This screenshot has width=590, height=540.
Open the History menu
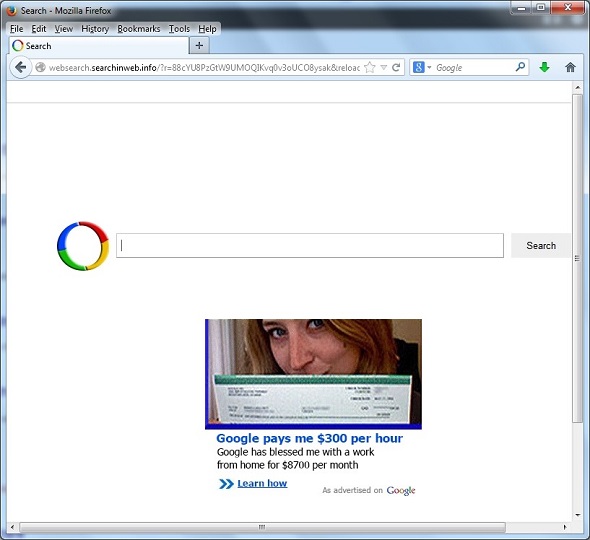[95, 29]
